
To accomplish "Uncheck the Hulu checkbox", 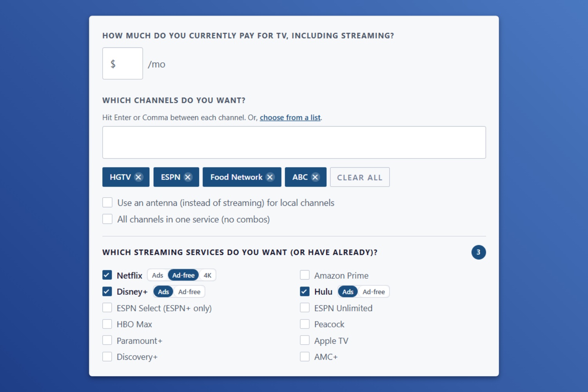I will point(305,292).
